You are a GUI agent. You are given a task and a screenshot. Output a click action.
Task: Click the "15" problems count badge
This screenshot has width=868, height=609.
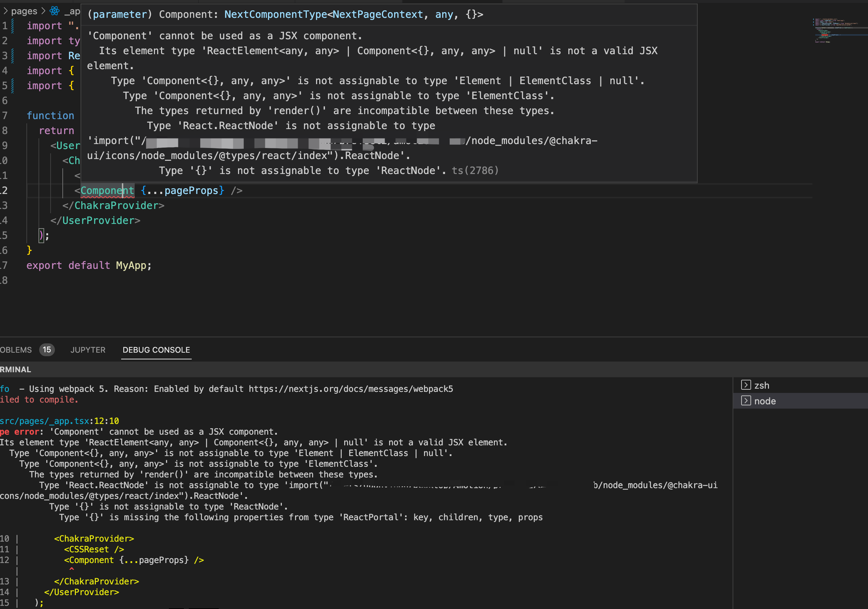pos(46,350)
